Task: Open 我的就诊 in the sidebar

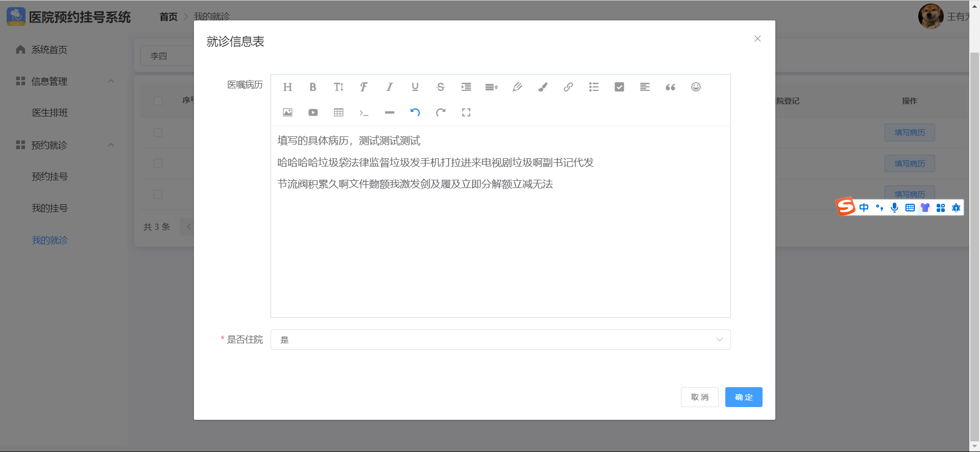Action: [50, 240]
